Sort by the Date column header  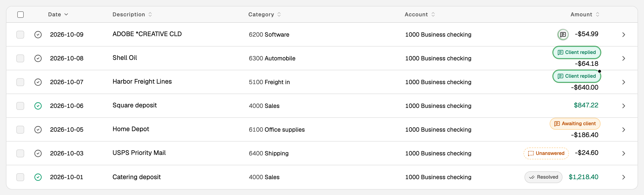click(x=58, y=15)
